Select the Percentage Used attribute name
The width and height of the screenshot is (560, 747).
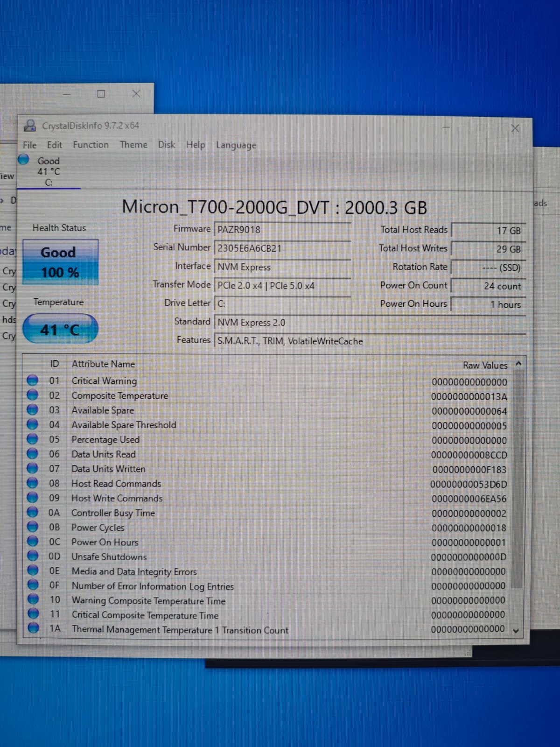tap(105, 439)
